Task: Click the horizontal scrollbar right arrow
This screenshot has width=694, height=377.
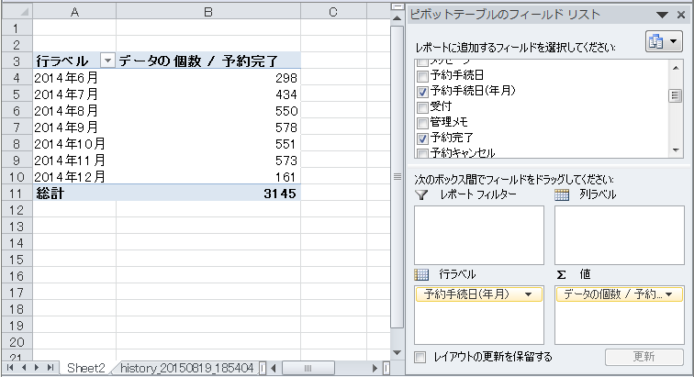Action: pos(375,368)
